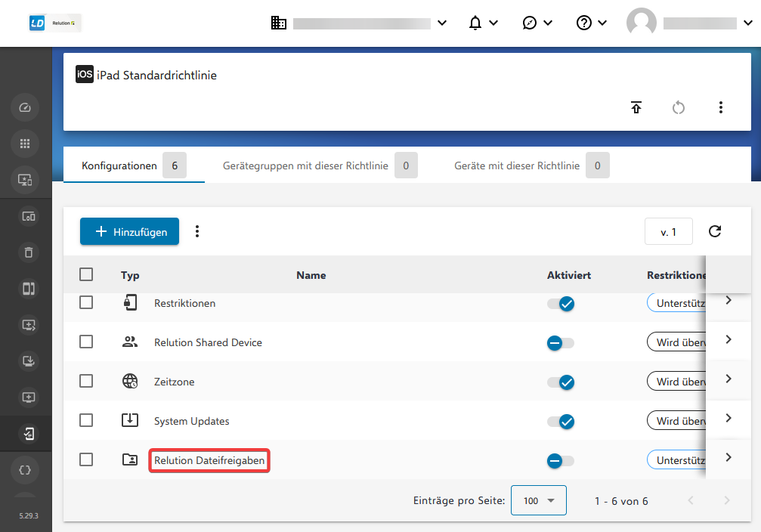761x532 pixels.
Task: Enable the Relution Dateifreigaben toggle
Action: [561, 461]
